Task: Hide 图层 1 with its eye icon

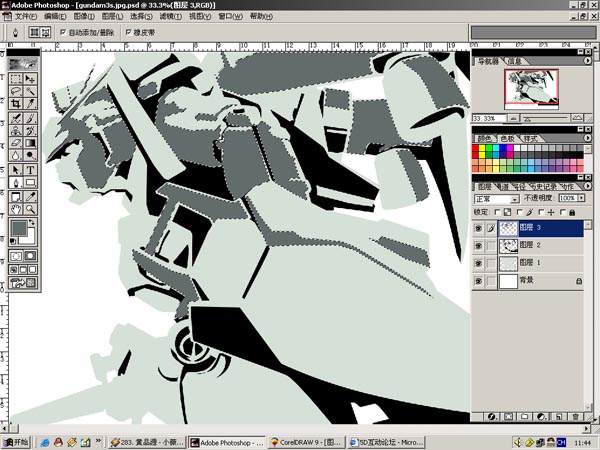Action: 478,263
